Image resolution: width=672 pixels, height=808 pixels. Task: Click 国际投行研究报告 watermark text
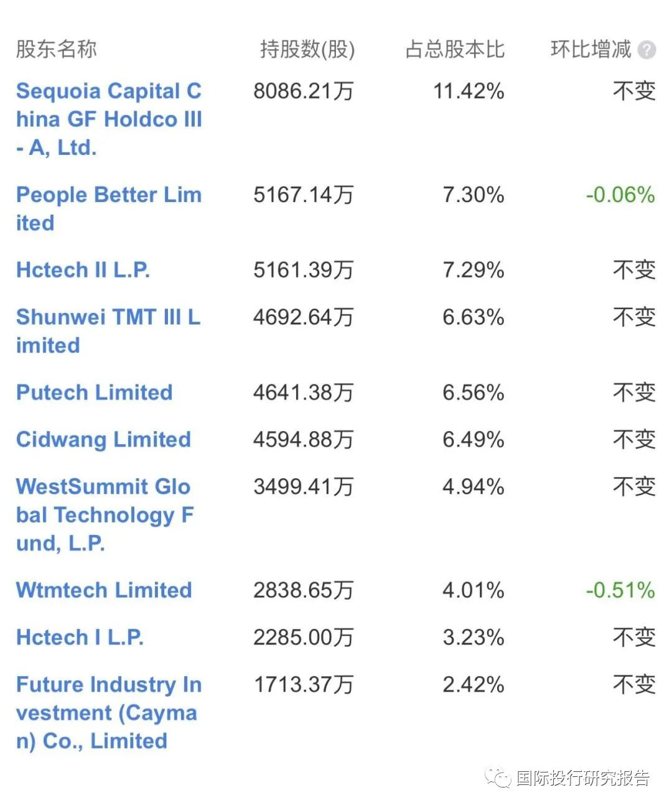coord(583,778)
